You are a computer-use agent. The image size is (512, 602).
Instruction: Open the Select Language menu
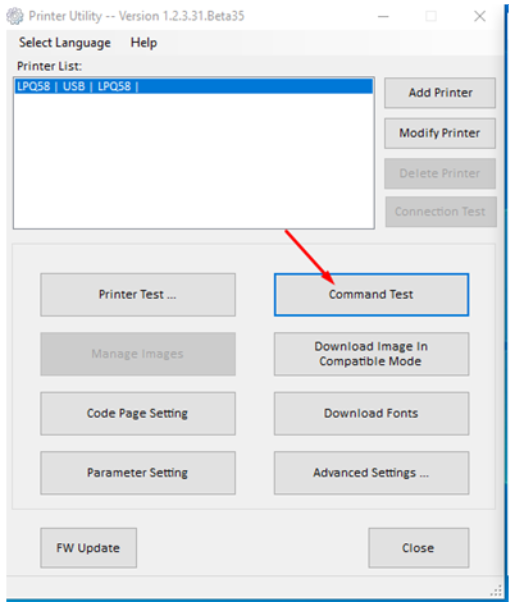65,43
